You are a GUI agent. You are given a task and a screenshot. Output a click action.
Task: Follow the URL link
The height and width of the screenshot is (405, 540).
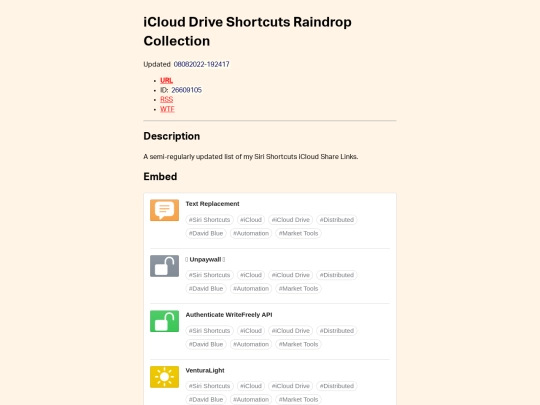point(166,80)
